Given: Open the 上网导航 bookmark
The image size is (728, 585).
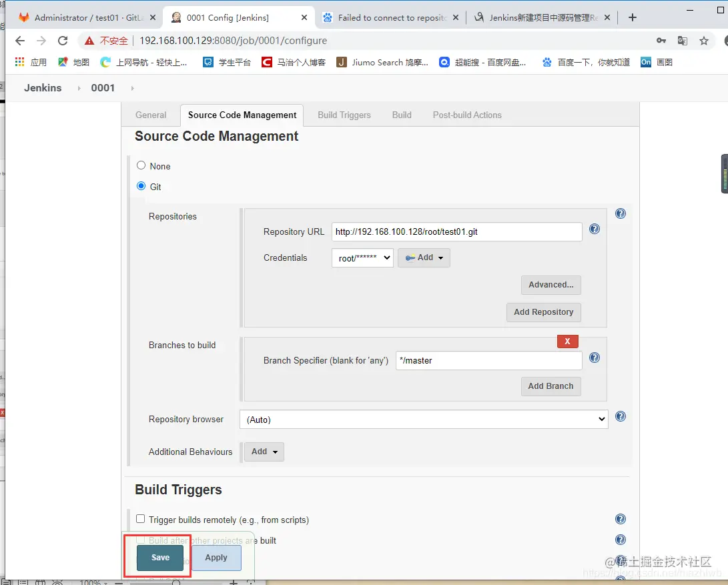Looking at the screenshot, I should [x=144, y=62].
